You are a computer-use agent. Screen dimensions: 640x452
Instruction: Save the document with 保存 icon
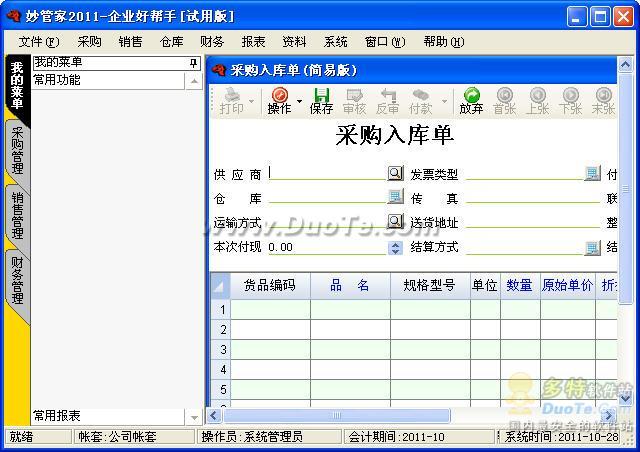click(x=321, y=100)
